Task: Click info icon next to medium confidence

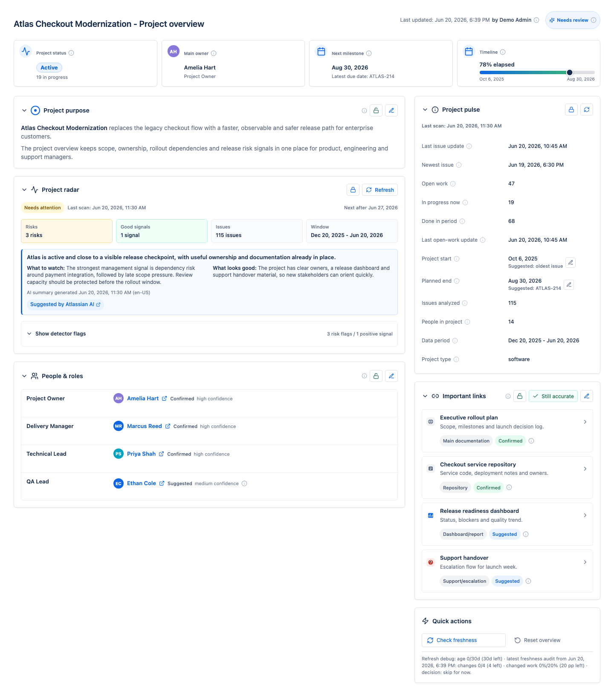Action: 244,483
